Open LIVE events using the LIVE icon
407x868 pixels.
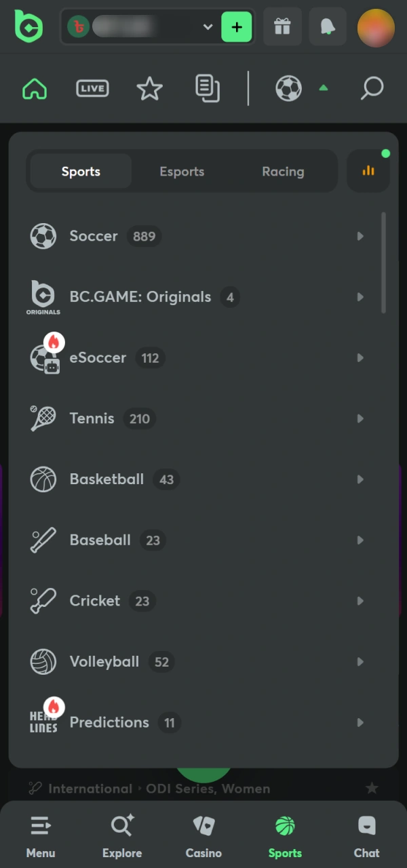(x=92, y=88)
